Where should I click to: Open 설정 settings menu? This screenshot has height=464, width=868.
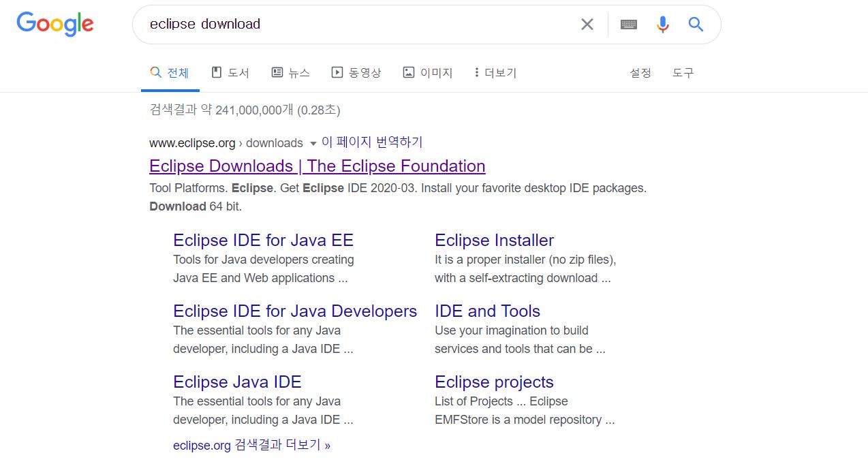pyautogui.click(x=640, y=72)
